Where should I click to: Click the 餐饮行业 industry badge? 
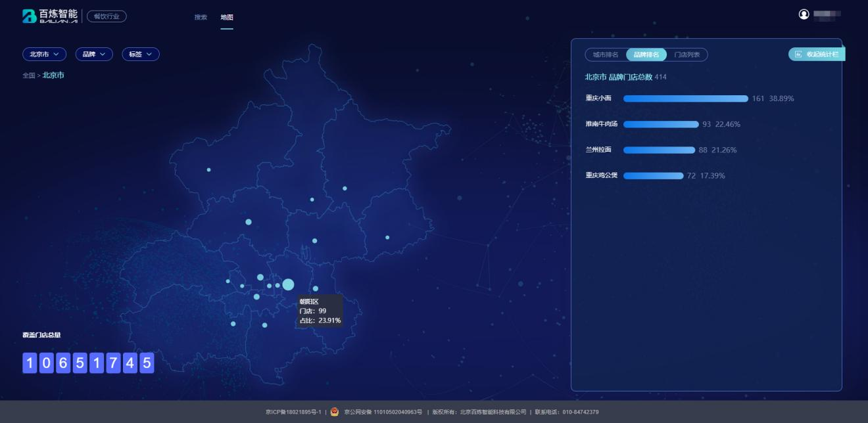[107, 16]
